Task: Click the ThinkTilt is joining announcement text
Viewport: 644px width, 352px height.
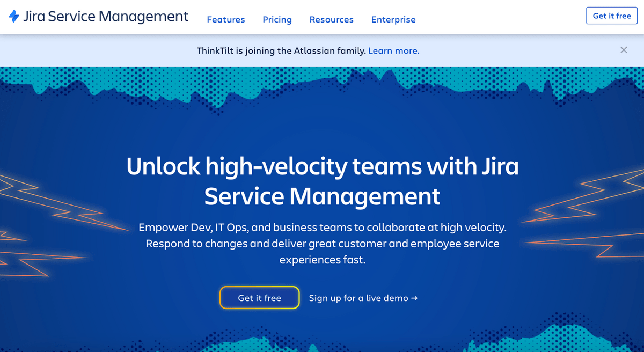Action: point(282,50)
